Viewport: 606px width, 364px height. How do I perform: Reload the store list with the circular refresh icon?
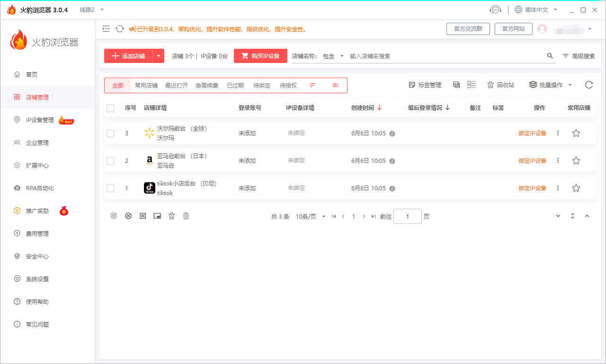click(x=588, y=85)
